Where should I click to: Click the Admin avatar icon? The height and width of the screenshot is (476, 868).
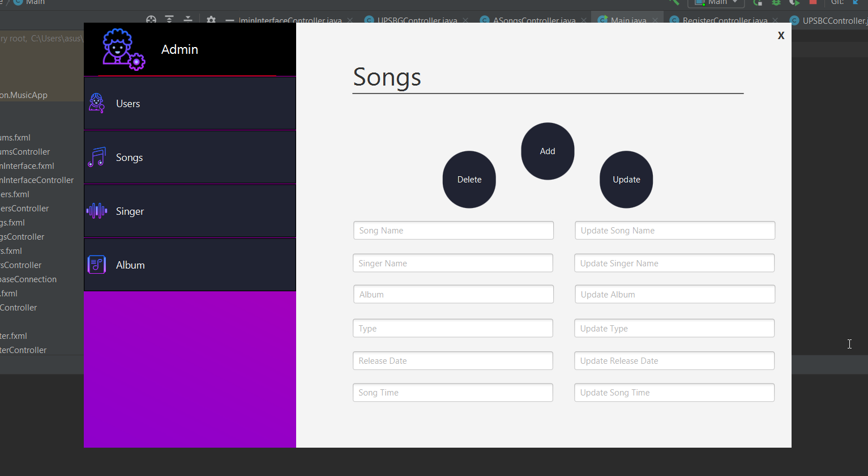tap(123, 49)
